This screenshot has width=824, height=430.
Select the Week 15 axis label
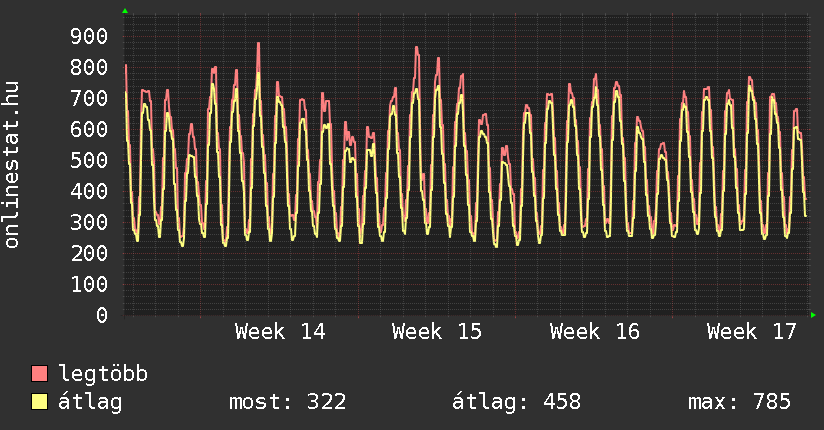coord(437,332)
